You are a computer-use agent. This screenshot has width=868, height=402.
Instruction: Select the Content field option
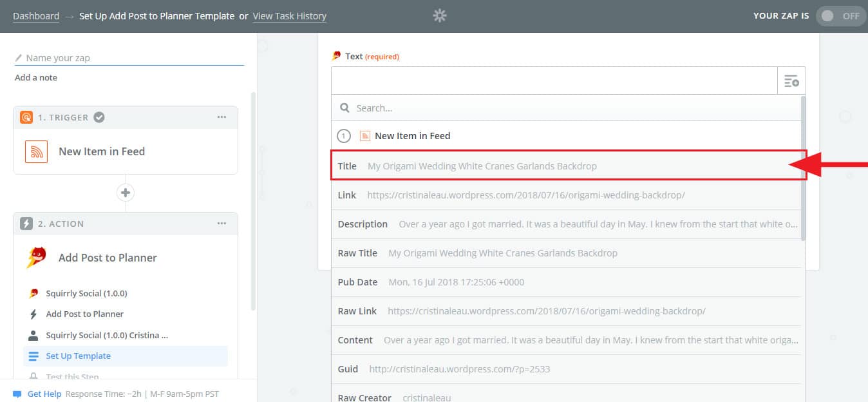pos(567,340)
